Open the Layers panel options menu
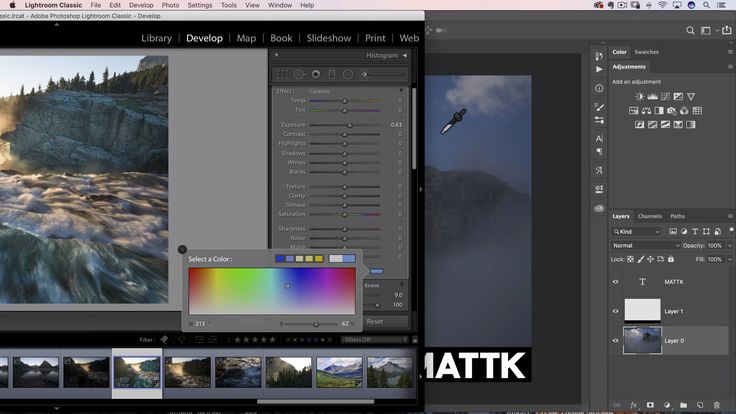Screen dimensions: 736x414 (x=730, y=216)
